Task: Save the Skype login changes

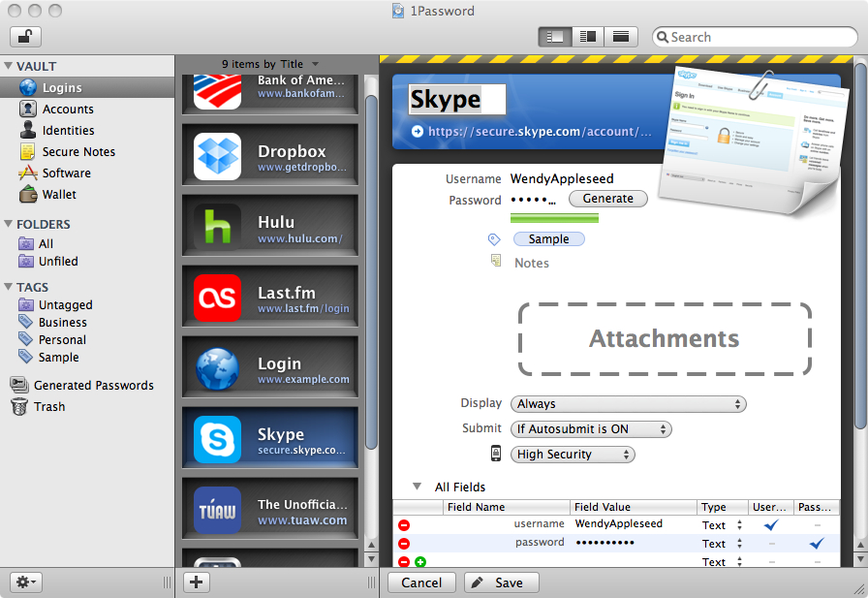Action: pyautogui.click(x=501, y=582)
